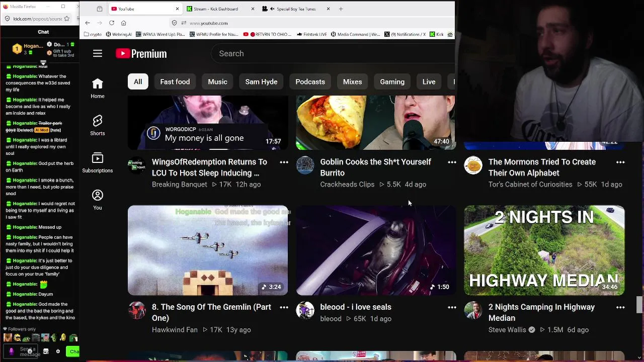Click the site info shield in YouTube address bar

point(175,23)
